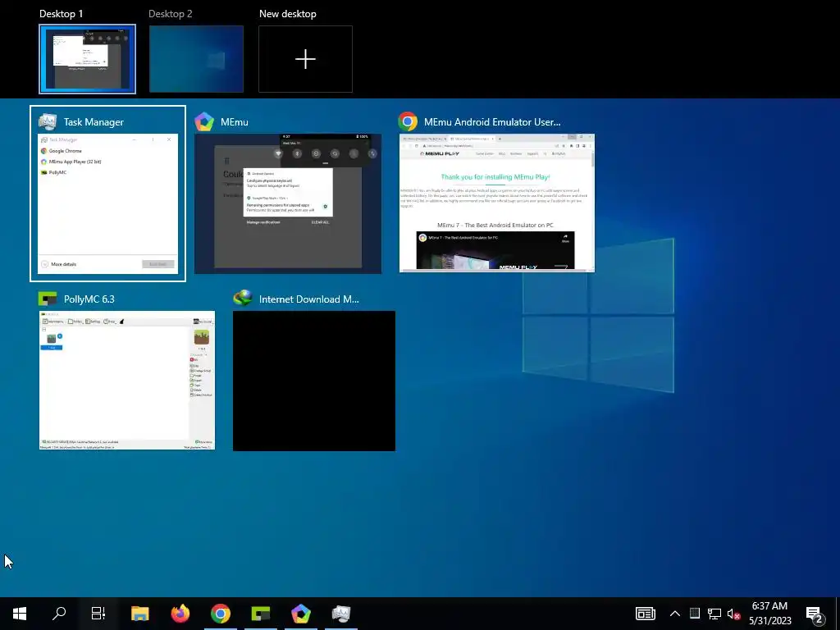This screenshot has width=840, height=630.
Task: Open the notification center with 2 notifications
Action: click(x=815, y=614)
